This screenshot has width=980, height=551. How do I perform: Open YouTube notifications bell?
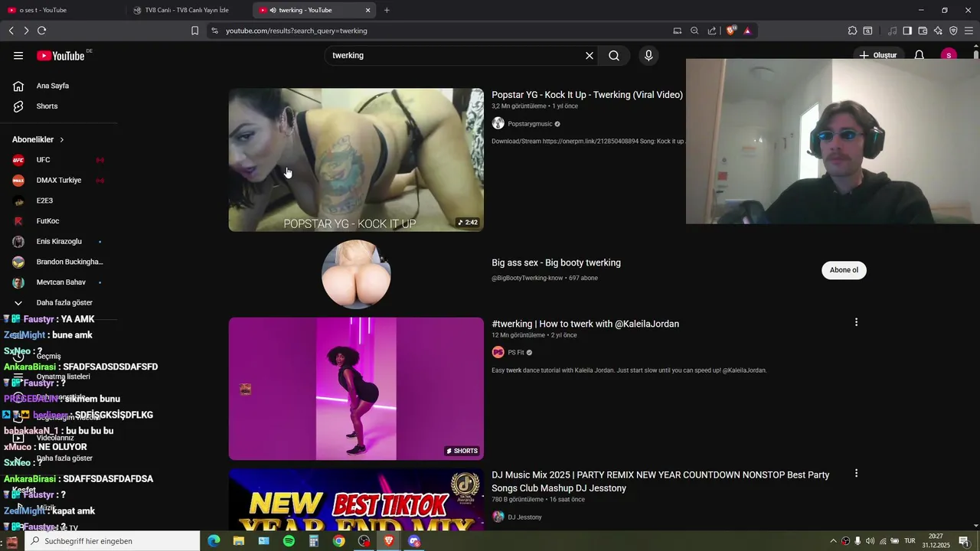click(x=920, y=56)
